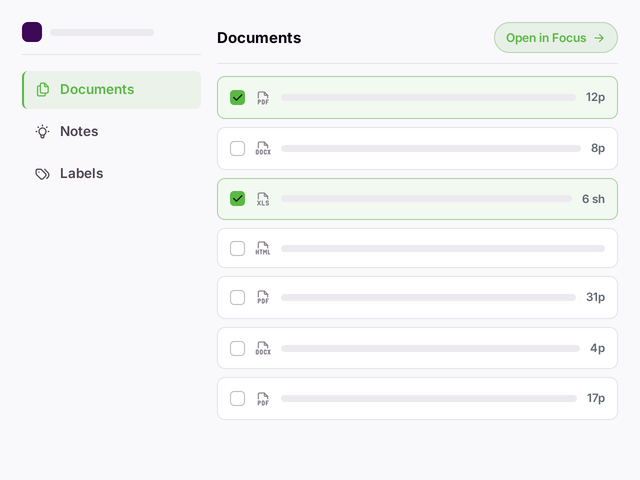Click the XLS file icon in 6 sh row
The height and width of the screenshot is (480, 640).
(263, 199)
